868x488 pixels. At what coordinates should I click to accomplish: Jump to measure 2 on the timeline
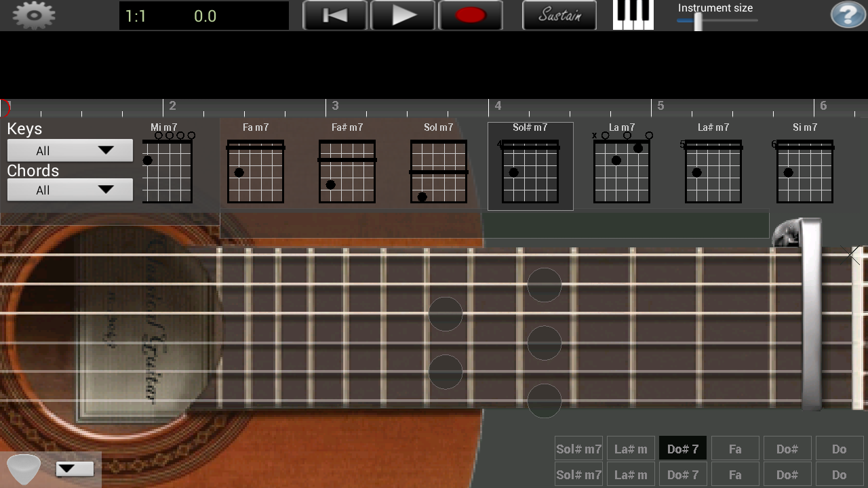172,106
